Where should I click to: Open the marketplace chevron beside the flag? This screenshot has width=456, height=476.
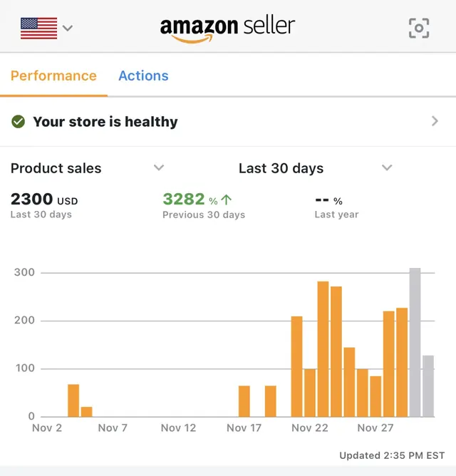(x=68, y=29)
